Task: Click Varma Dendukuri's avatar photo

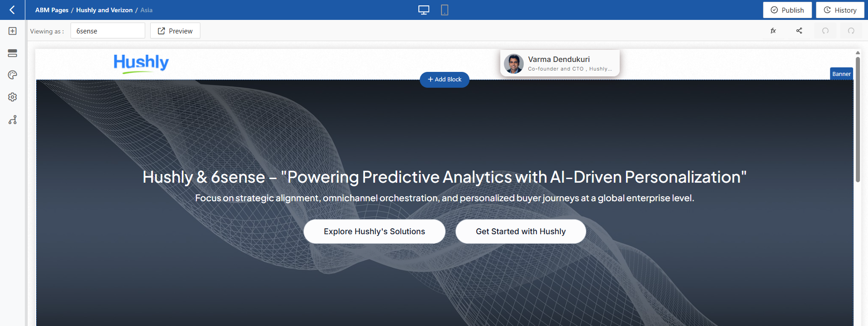Action: [514, 64]
